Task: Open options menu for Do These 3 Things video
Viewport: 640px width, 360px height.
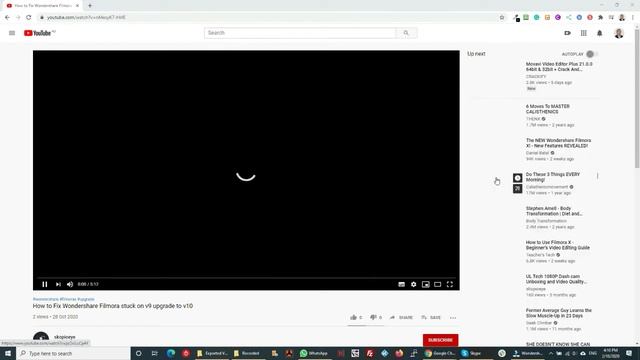Action: pyautogui.click(x=597, y=176)
